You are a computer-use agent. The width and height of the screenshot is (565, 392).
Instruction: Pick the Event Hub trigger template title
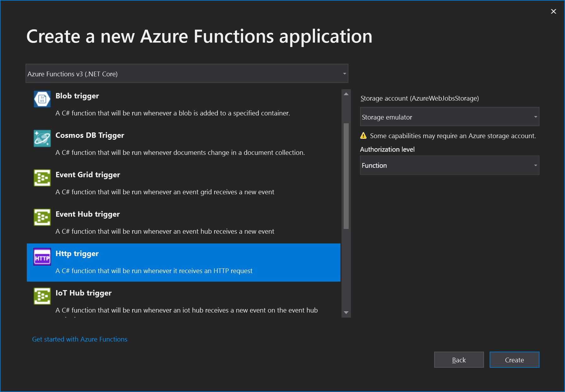tap(88, 214)
